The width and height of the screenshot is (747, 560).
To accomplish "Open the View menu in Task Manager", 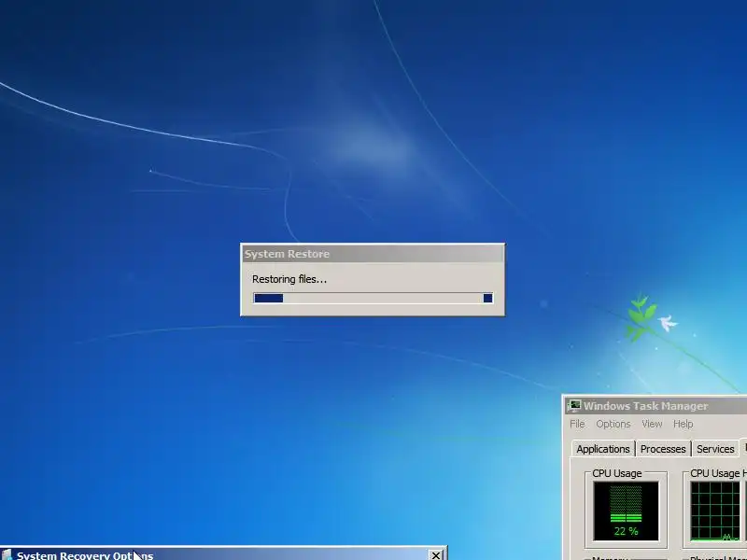I will (x=652, y=424).
